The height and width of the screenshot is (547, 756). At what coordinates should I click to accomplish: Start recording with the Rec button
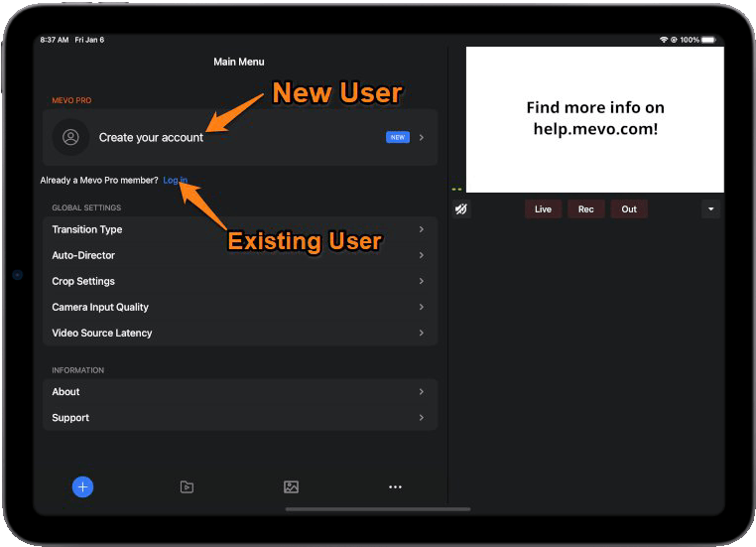pos(585,208)
